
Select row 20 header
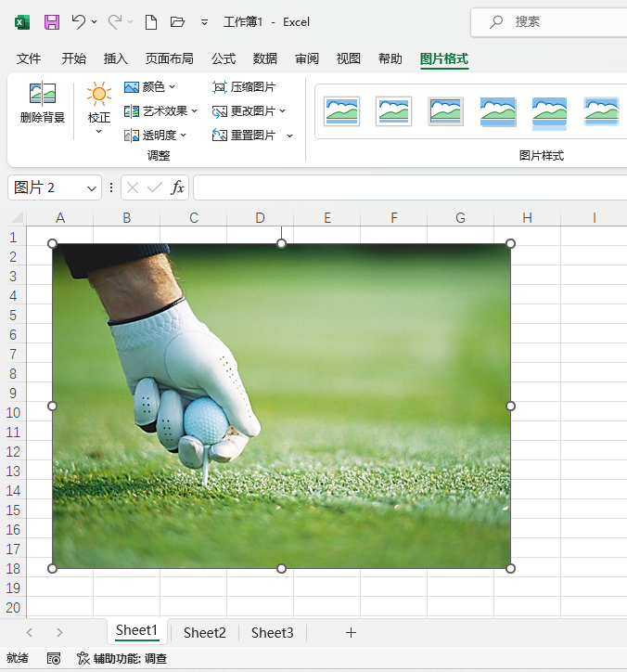pos(13,607)
